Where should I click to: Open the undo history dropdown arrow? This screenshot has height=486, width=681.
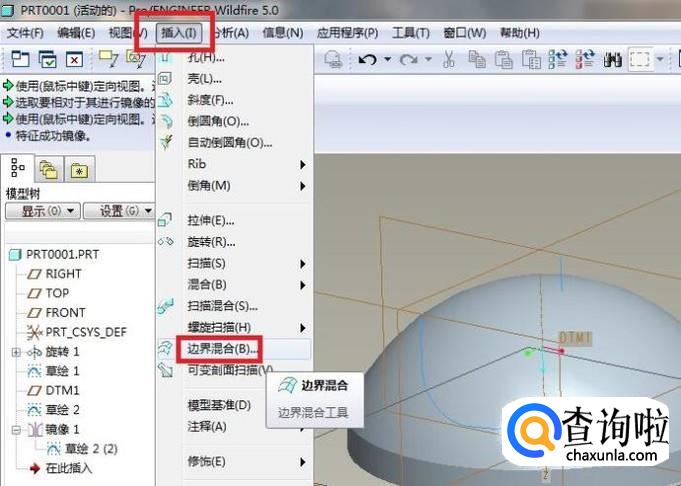(x=388, y=59)
